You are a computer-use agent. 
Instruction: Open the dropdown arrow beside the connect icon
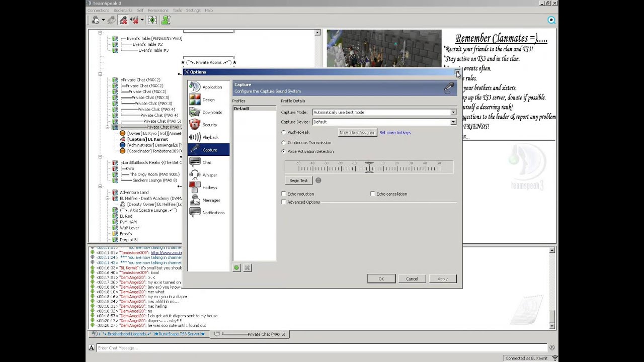(x=103, y=20)
